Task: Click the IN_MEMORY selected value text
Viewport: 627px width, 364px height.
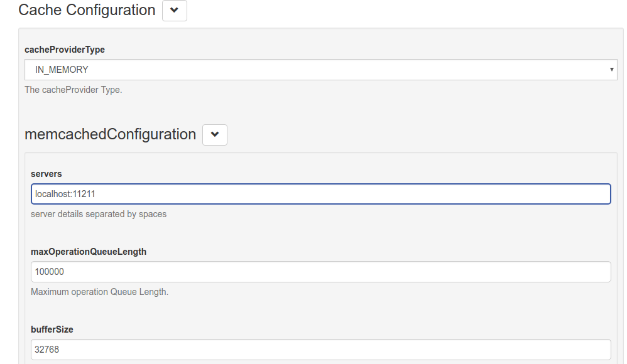Action: (62, 70)
